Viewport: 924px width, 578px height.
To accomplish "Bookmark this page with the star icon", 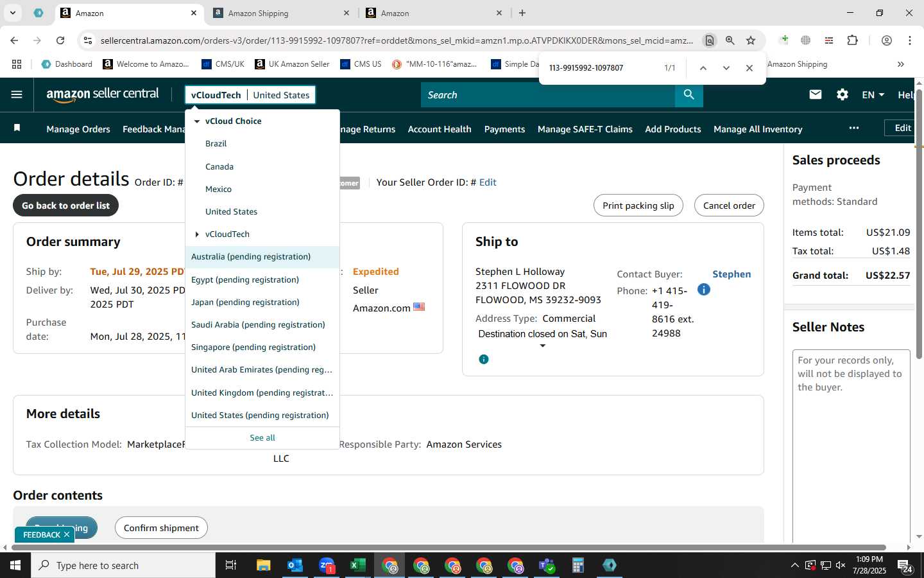I will pyautogui.click(x=751, y=40).
